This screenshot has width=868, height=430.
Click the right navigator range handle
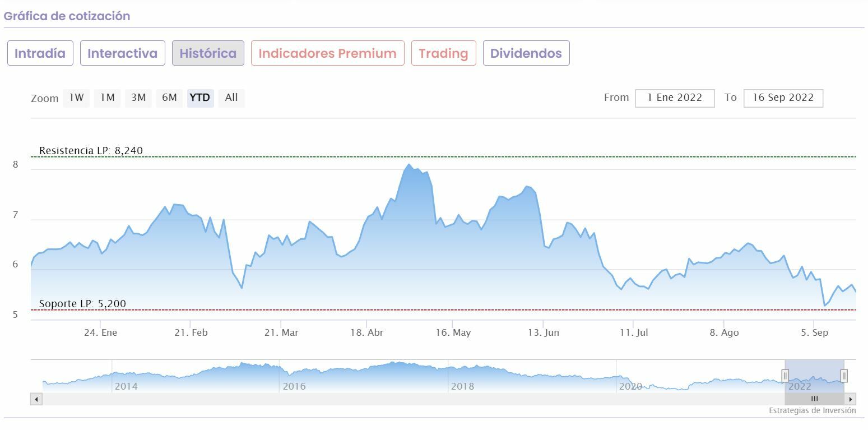coord(844,376)
